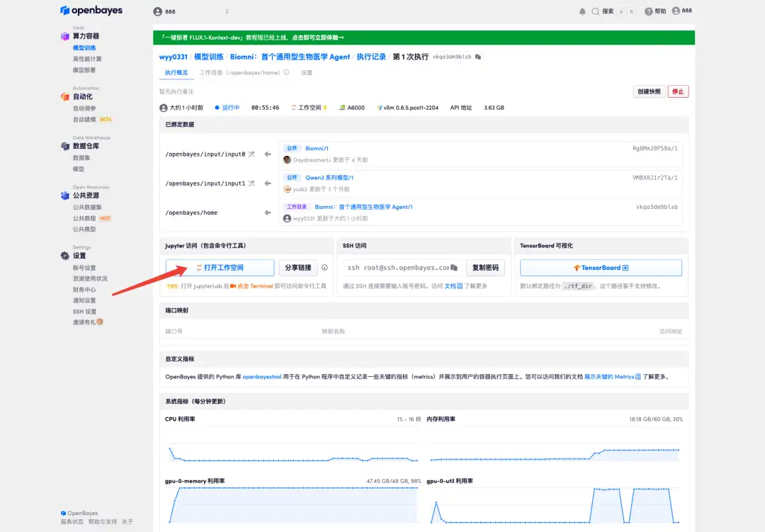Switch to the 执行概览 tab

click(176, 72)
